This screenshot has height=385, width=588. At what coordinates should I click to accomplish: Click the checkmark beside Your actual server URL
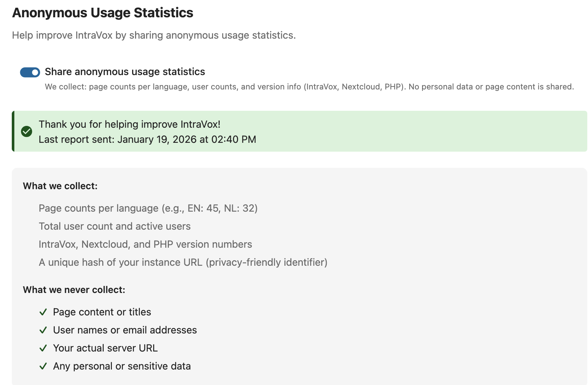click(43, 348)
